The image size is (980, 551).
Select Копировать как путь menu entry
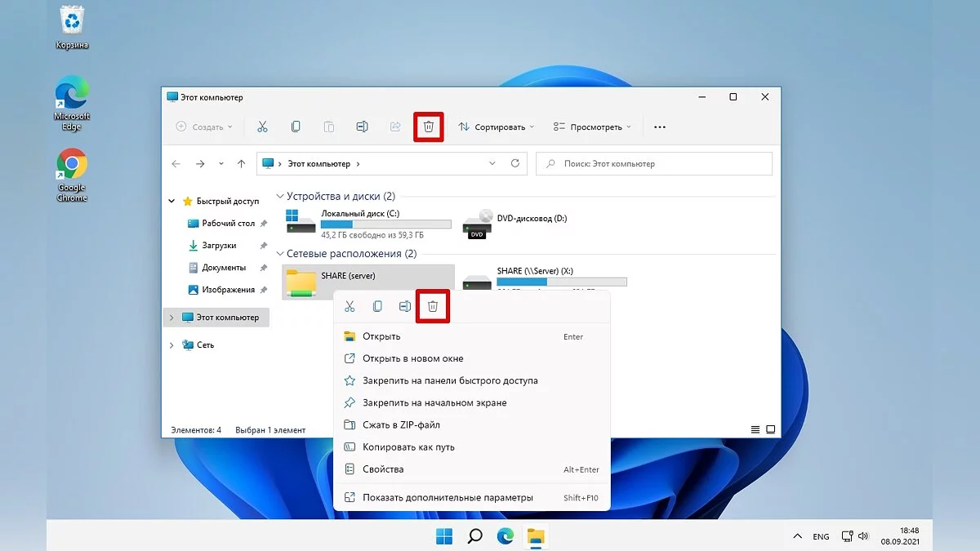click(408, 447)
